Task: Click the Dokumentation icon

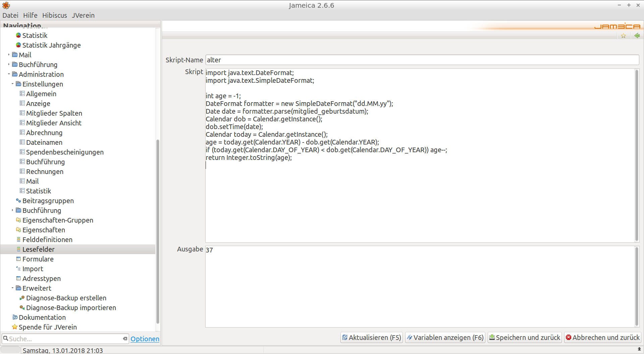Action: [15, 317]
